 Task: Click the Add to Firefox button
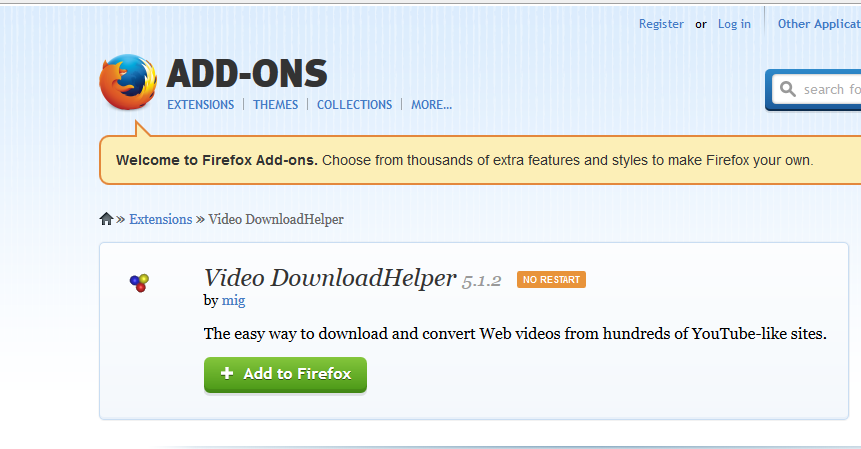pyautogui.click(x=285, y=374)
